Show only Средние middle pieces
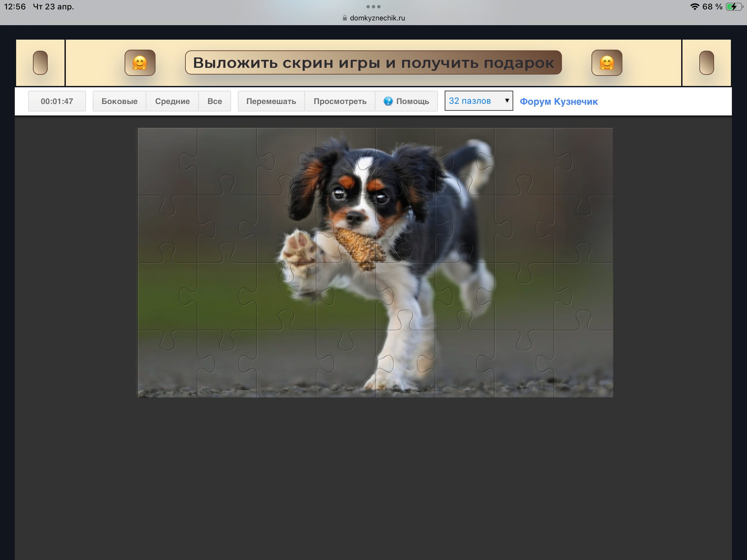The height and width of the screenshot is (560, 747). (x=172, y=101)
